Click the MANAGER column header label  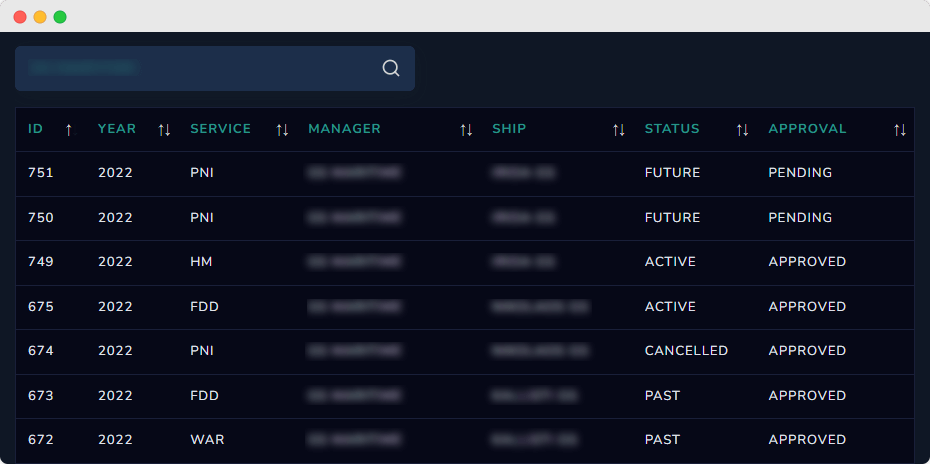(344, 129)
